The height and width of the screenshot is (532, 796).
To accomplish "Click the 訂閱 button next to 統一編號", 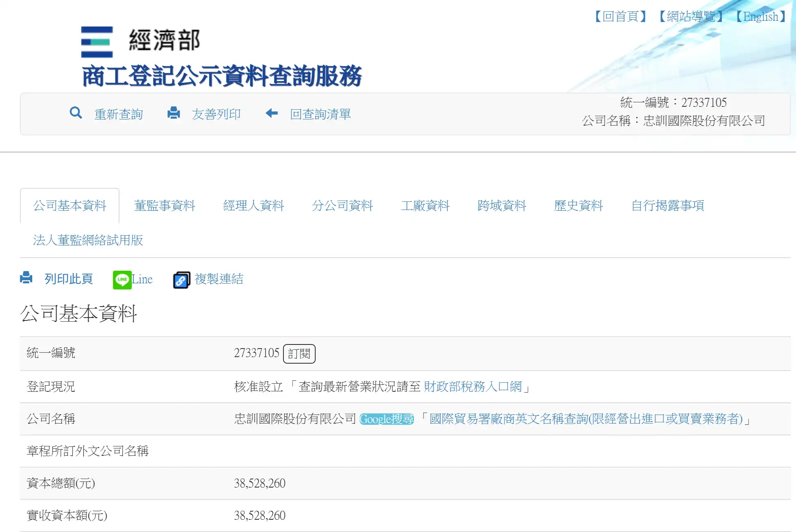I will coord(299,353).
